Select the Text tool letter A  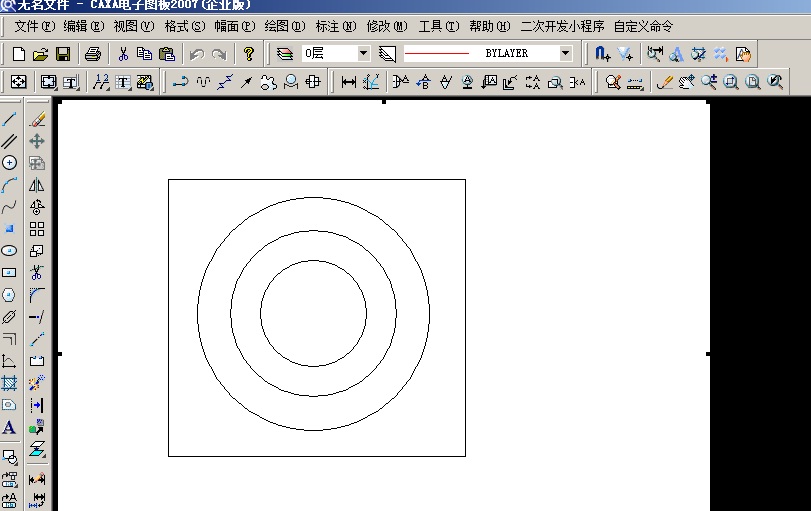pos(9,427)
